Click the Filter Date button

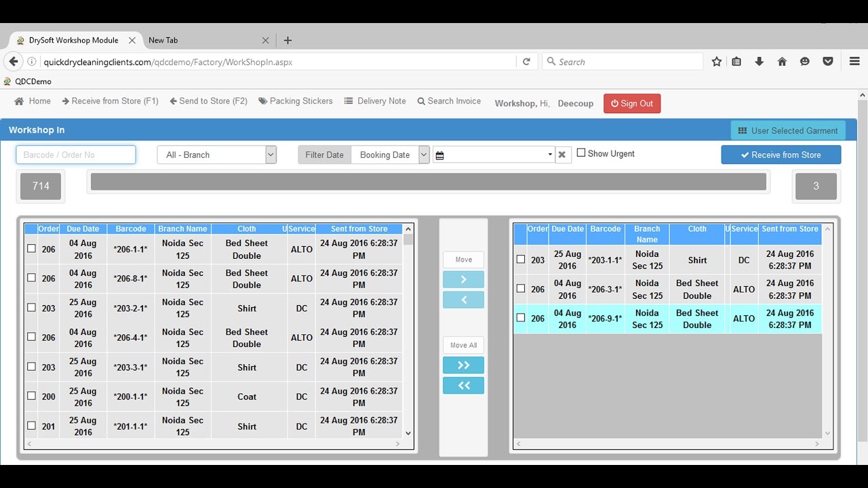[324, 155]
